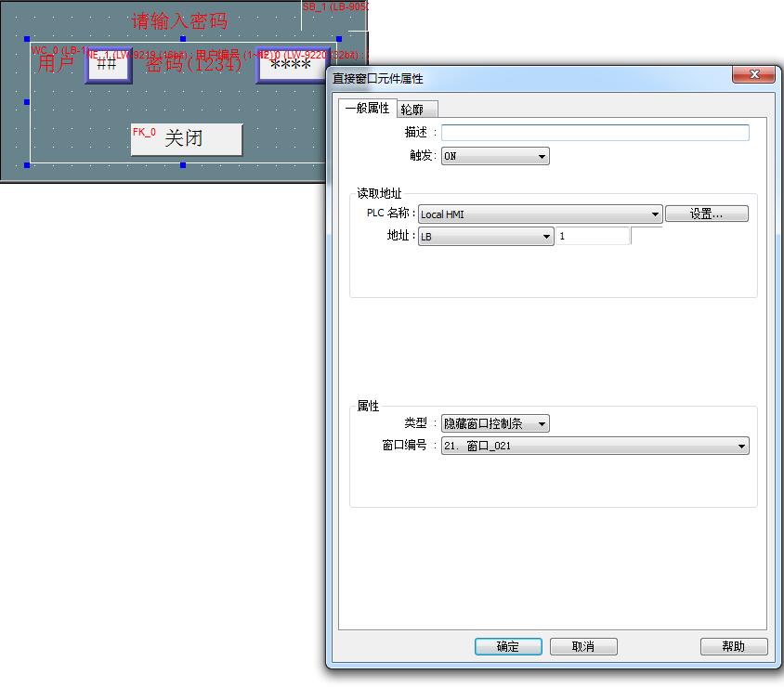
Task: Click the 设置... button
Action: coord(706,214)
